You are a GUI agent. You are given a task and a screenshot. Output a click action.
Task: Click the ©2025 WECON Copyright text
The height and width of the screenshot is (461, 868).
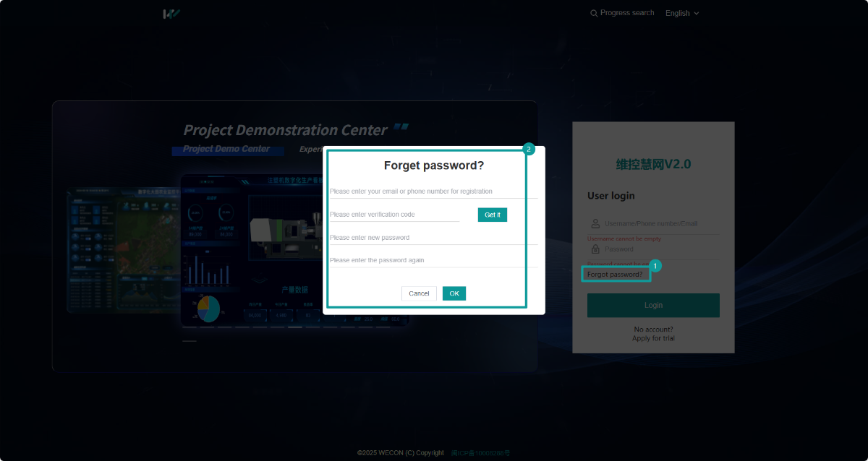coord(401,453)
